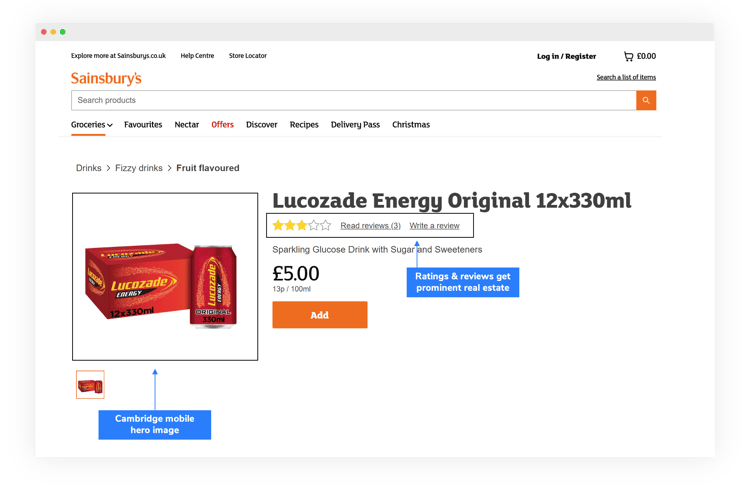Navigate to Fizzy drinks breadcrumb
Viewport: 750px width, 490px height.
click(x=138, y=168)
